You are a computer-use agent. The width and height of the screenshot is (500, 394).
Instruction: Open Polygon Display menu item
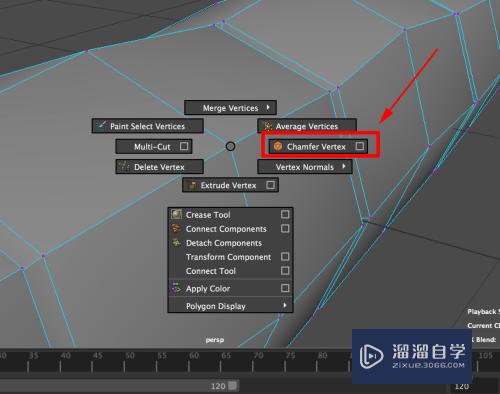coord(230,306)
